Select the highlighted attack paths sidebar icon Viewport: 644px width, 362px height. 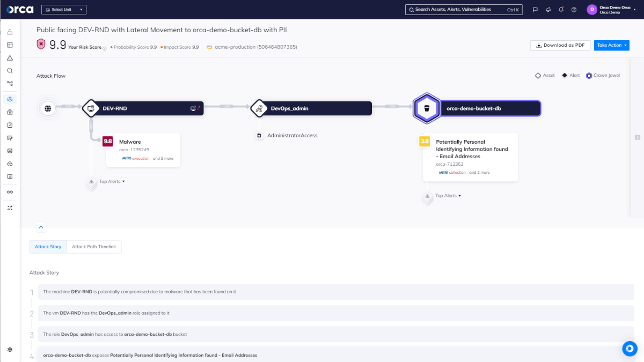coord(10,99)
